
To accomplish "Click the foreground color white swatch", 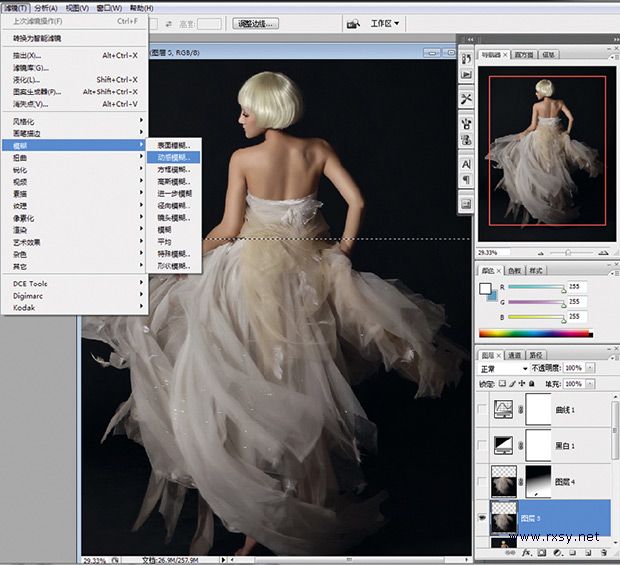I will pos(485,289).
